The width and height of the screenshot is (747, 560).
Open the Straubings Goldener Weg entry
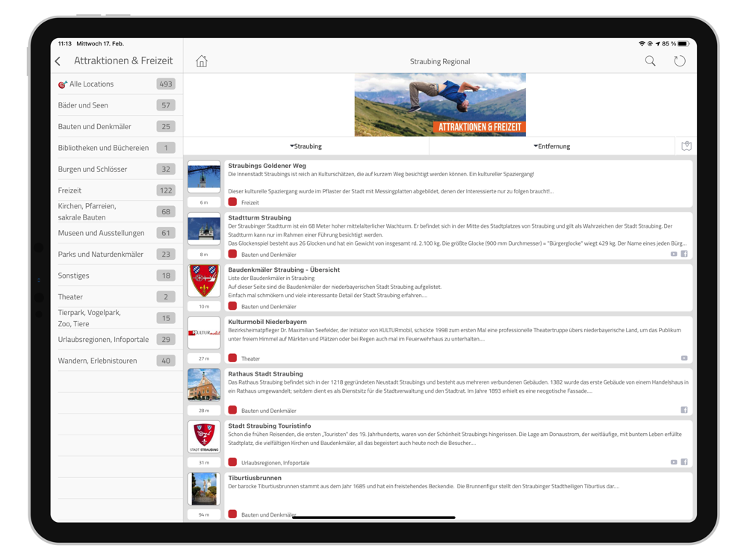tap(459, 184)
